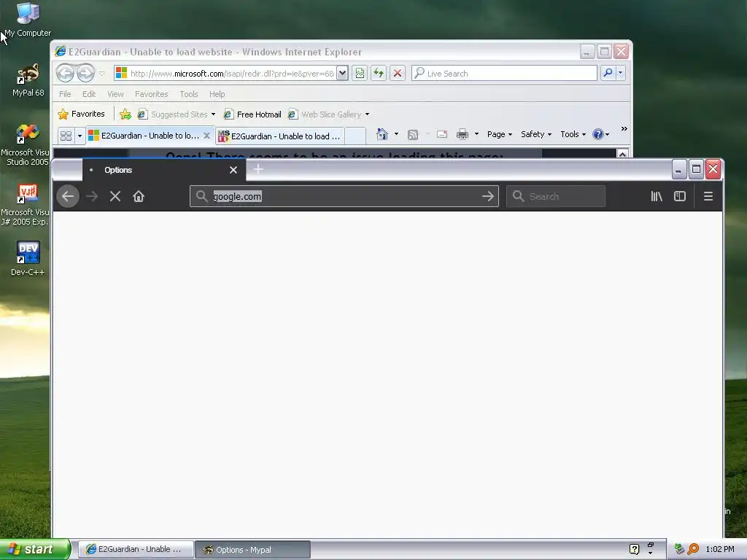Click Mypal URL bar containing google.com
The image size is (747, 560).
tap(344, 196)
